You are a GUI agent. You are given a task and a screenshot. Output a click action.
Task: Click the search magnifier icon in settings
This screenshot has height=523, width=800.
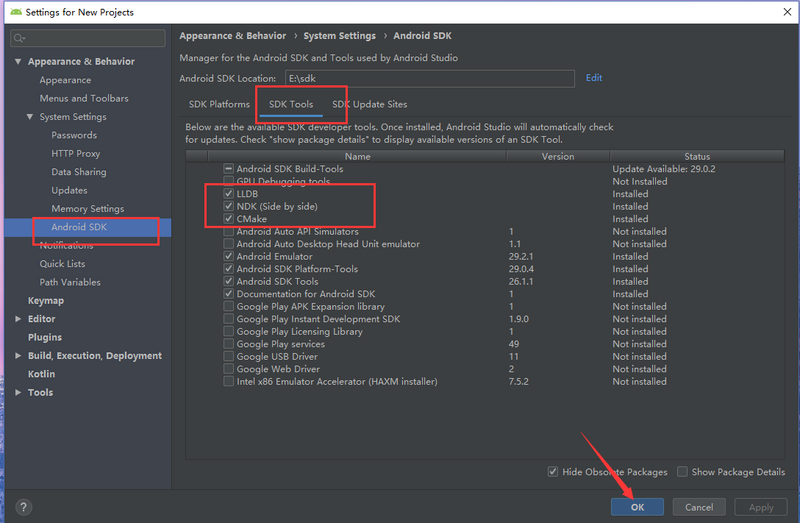pos(19,38)
